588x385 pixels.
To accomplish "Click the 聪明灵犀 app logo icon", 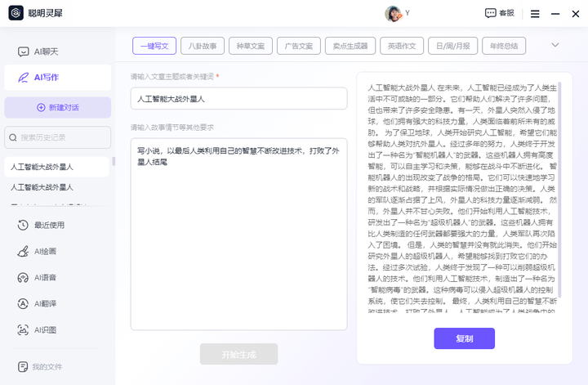I will coord(16,13).
